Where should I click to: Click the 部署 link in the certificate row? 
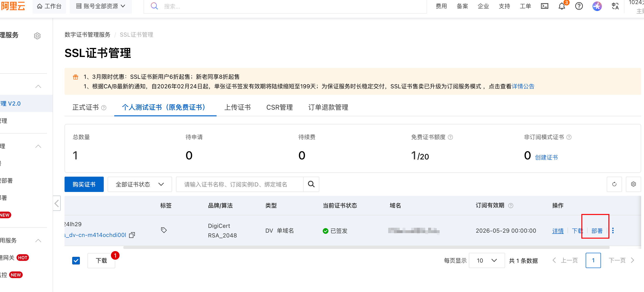coord(597,231)
